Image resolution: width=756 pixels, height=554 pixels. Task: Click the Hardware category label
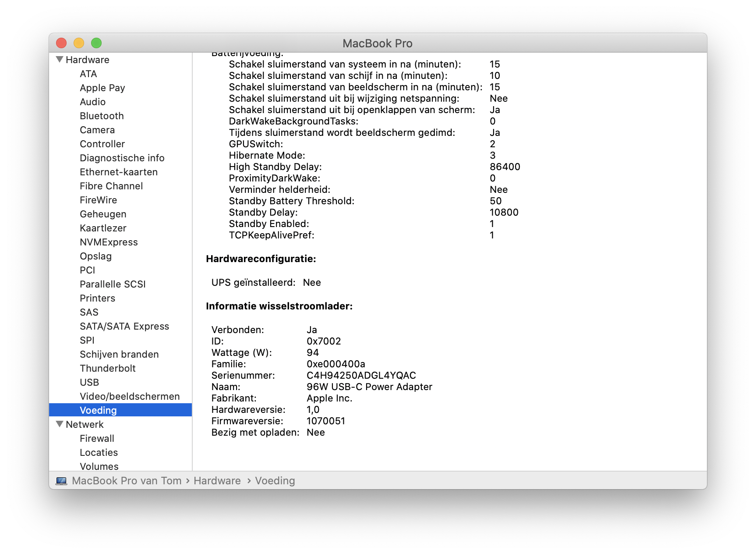88,60
